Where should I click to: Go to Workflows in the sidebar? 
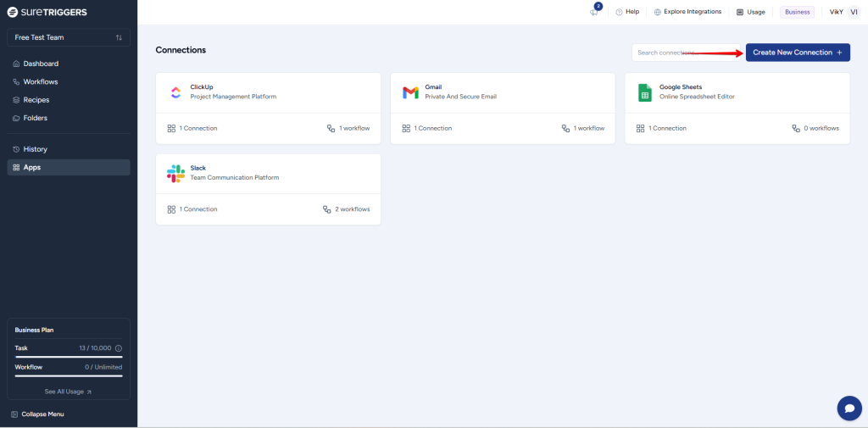click(x=41, y=81)
